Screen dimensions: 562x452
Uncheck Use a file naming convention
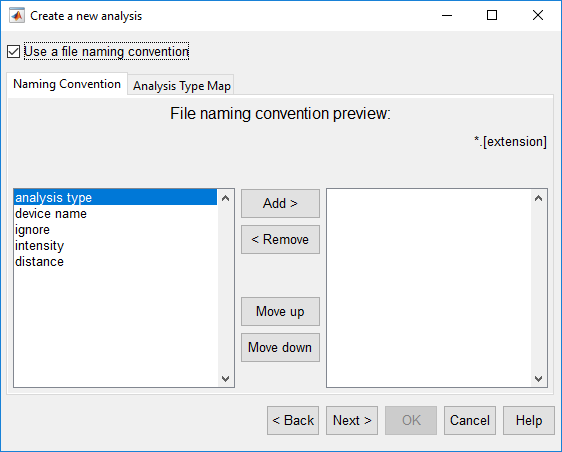point(14,52)
